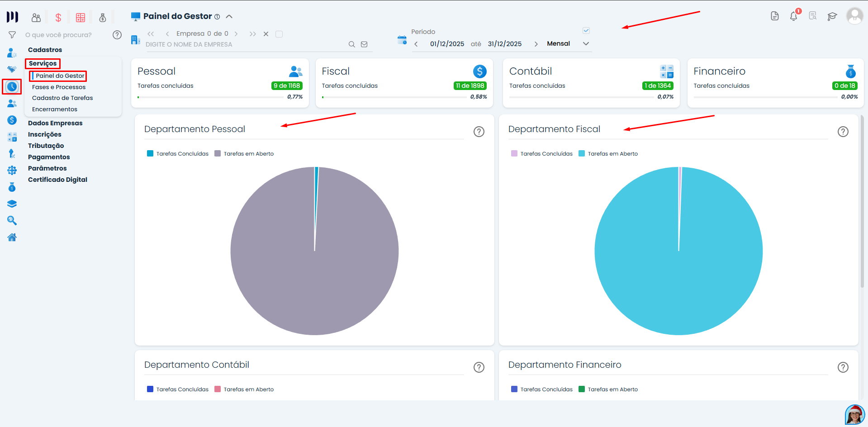Toggle the checked Período checkbox
Image resolution: width=868 pixels, height=427 pixels.
pos(586,31)
